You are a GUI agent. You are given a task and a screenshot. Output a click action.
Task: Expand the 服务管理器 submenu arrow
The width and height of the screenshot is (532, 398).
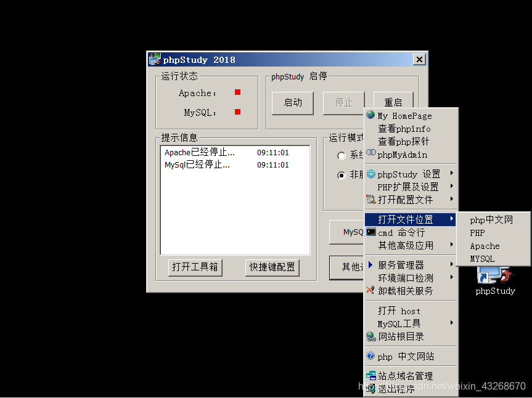pyautogui.click(x=452, y=264)
